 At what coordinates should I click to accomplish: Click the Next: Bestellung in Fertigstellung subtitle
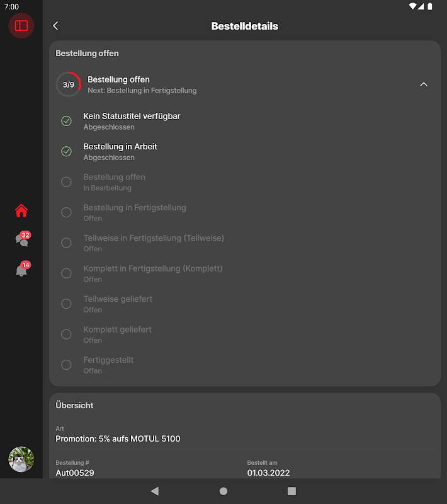[x=142, y=91]
